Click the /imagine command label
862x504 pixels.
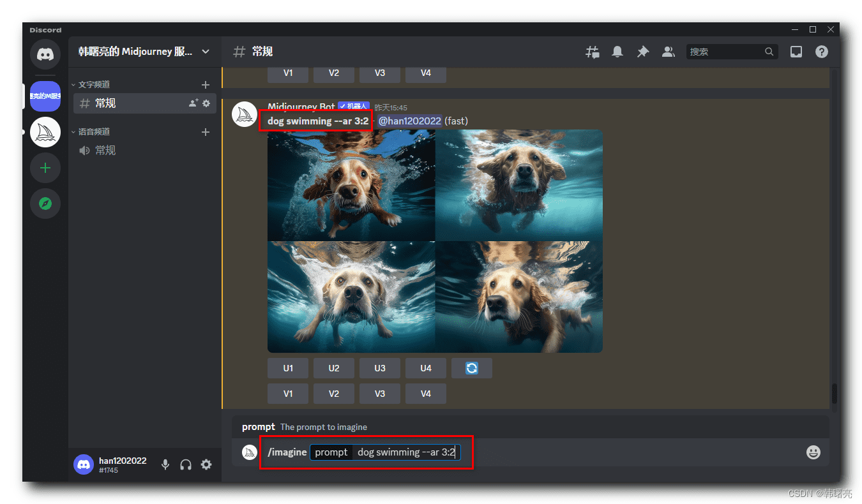click(x=287, y=452)
